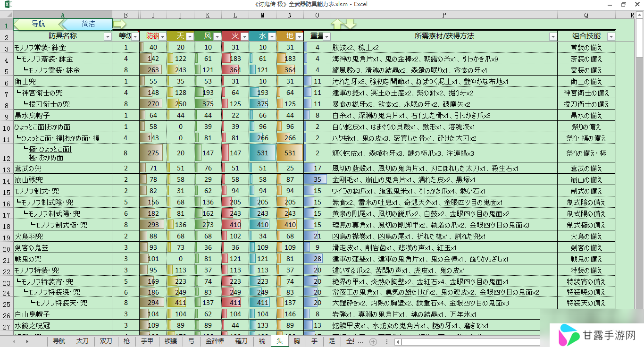Screen dimensions: 644x347
Task: Select cell 剣客の鬼笠
Action: point(63,248)
